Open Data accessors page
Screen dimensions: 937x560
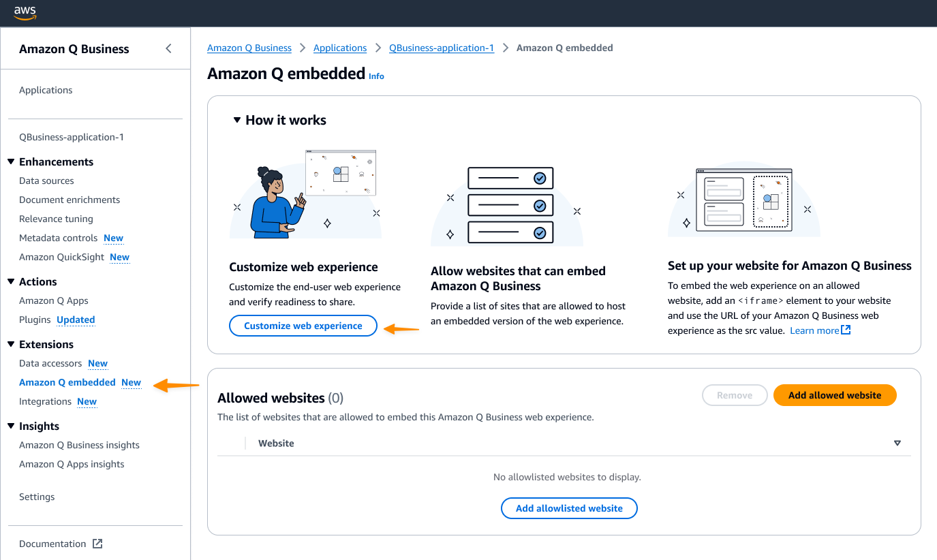[x=50, y=363]
